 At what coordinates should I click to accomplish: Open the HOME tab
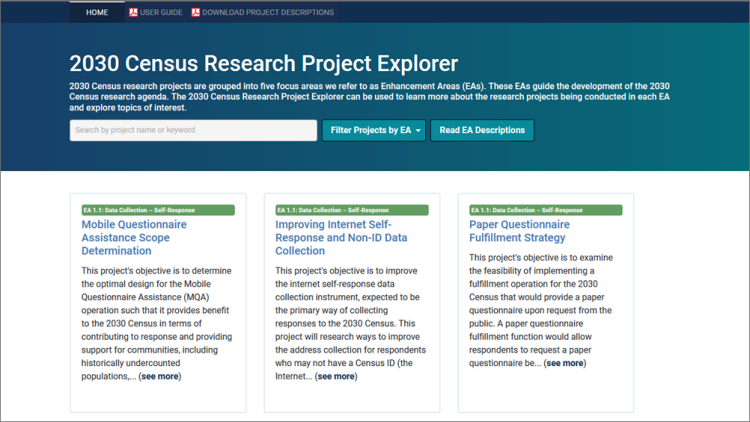(97, 12)
